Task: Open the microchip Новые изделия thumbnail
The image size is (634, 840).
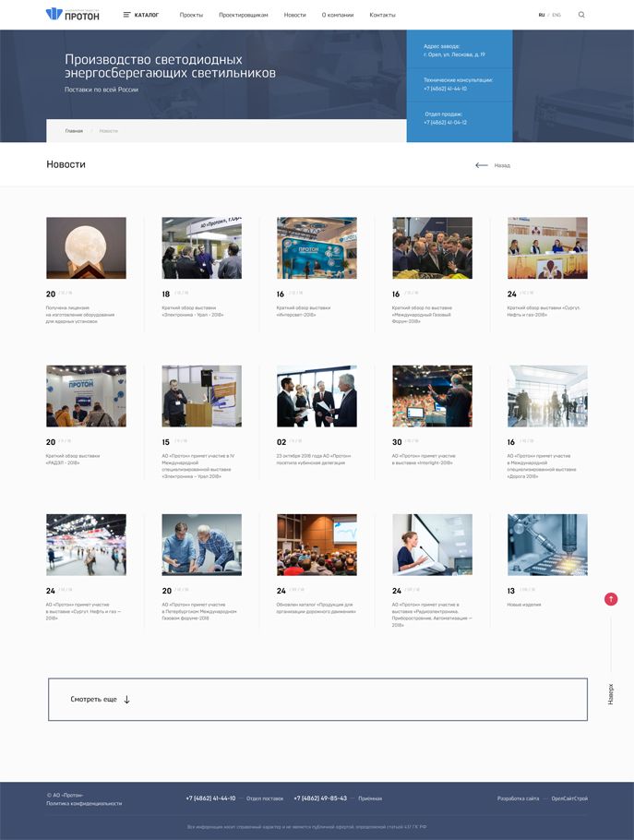Action: [547, 545]
